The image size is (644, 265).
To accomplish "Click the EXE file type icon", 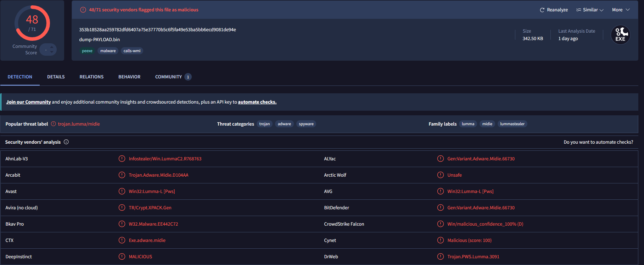I will pyautogui.click(x=620, y=35).
